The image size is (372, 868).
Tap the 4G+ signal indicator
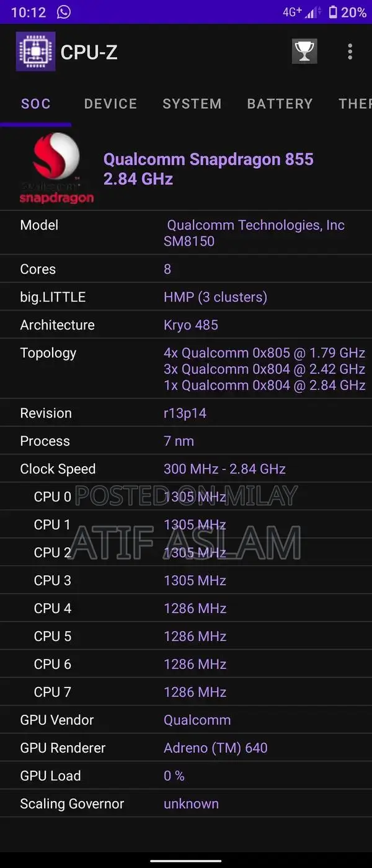pyautogui.click(x=292, y=12)
